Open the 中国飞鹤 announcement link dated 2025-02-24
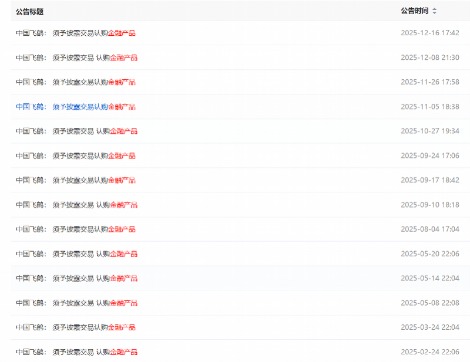The height and width of the screenshot is (362, 470). [x=77, y=352]
